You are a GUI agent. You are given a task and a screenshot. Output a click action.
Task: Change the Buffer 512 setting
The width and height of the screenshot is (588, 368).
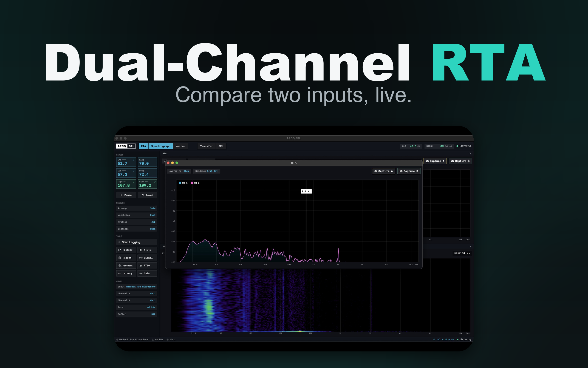pos(137,314)
